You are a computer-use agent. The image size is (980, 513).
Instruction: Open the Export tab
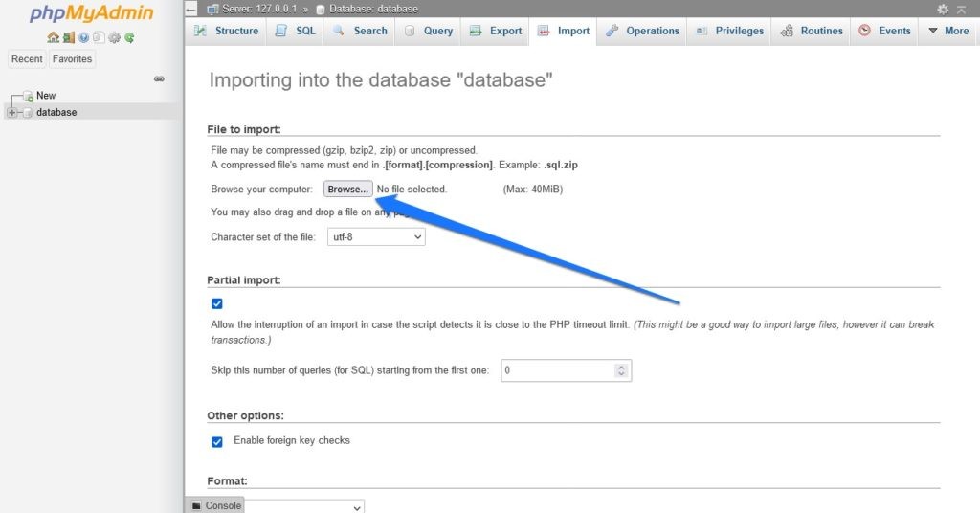[x=496, y=31]
